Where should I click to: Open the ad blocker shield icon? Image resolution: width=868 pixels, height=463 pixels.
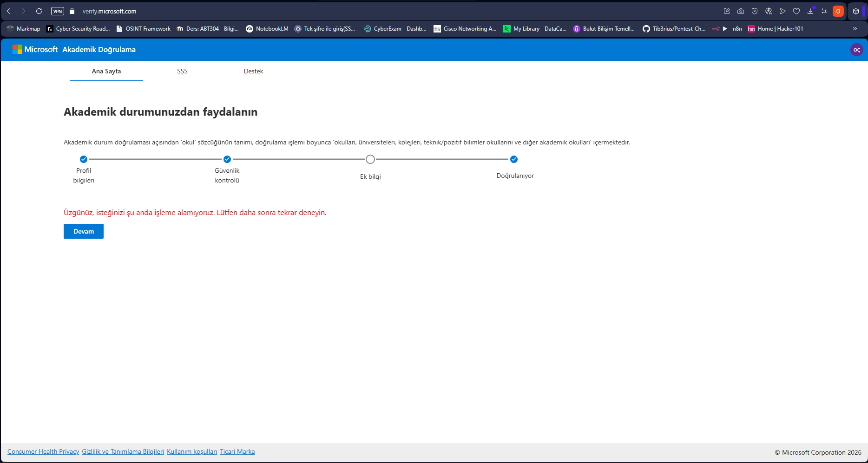pyautogui.click(x=755, y=11)
